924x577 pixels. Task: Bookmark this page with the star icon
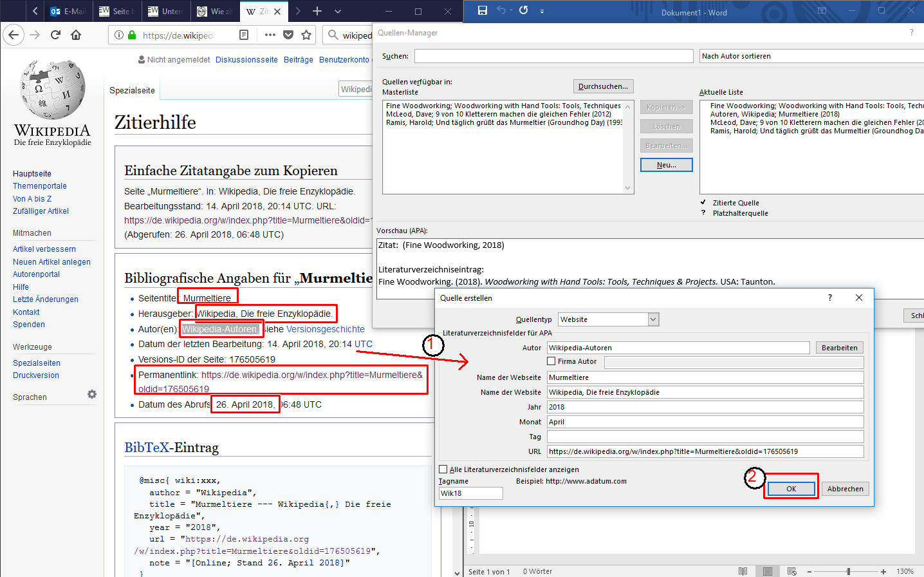click(x=306, y=35)
